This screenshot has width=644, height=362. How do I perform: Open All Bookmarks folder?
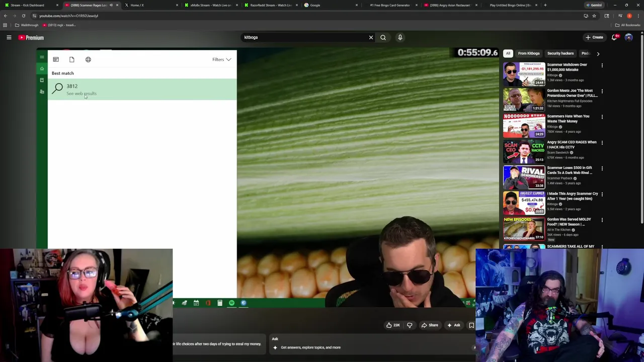627,25
